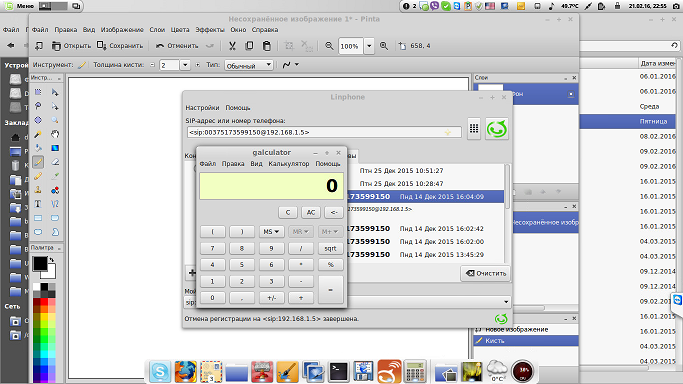
Task: Click the "Очистить" button in Linphone
Action: (x=485, y=273)
